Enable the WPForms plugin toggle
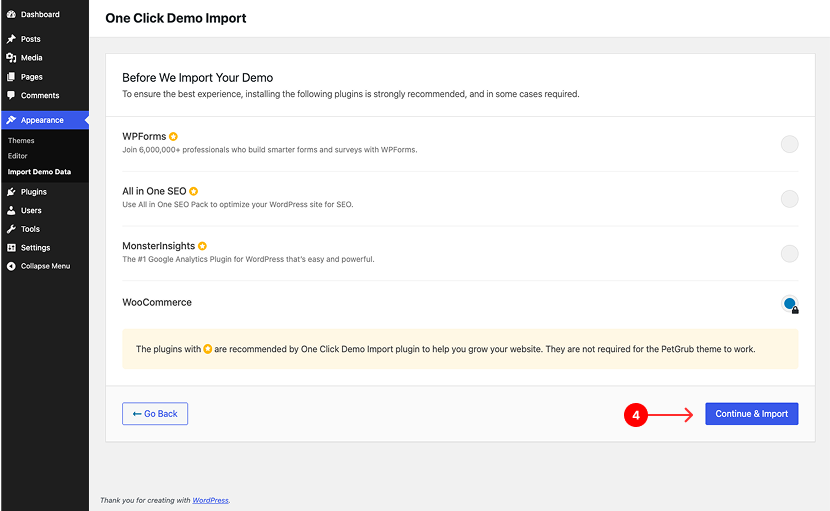The image size is (830, 511). tap(789, 144)
